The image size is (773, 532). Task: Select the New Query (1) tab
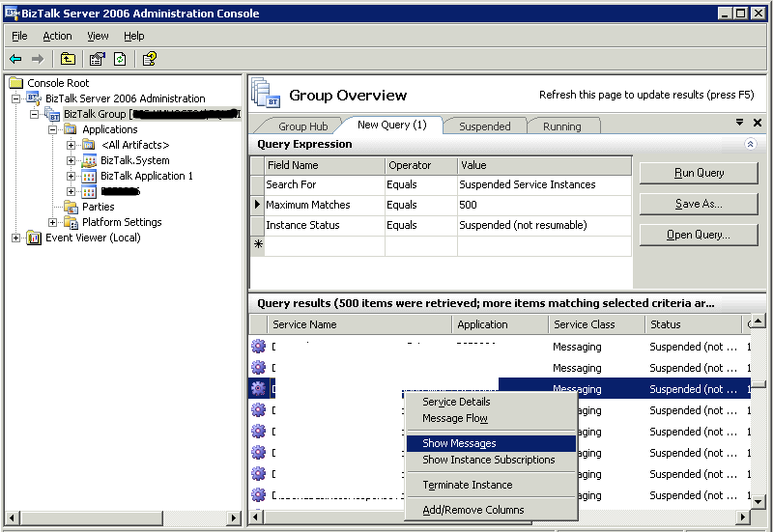(392, 125)
